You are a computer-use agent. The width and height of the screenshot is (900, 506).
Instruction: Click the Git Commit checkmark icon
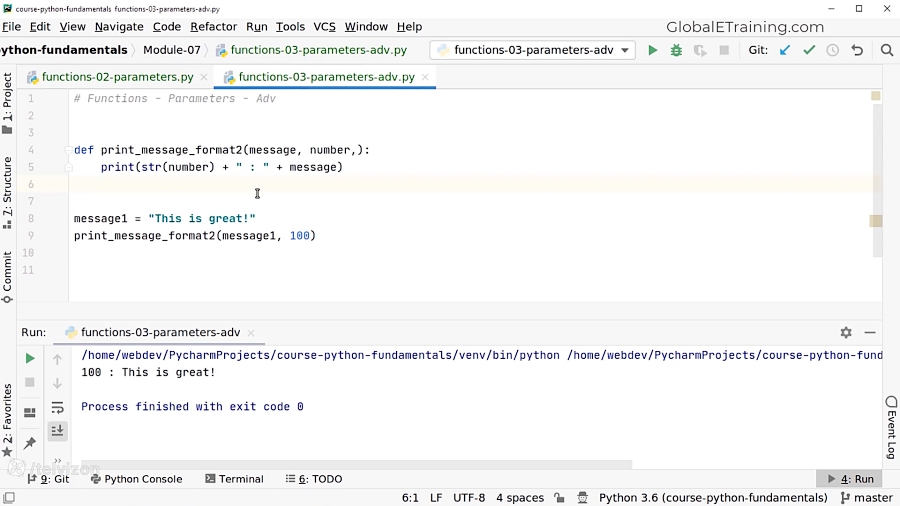click(809, 50)
